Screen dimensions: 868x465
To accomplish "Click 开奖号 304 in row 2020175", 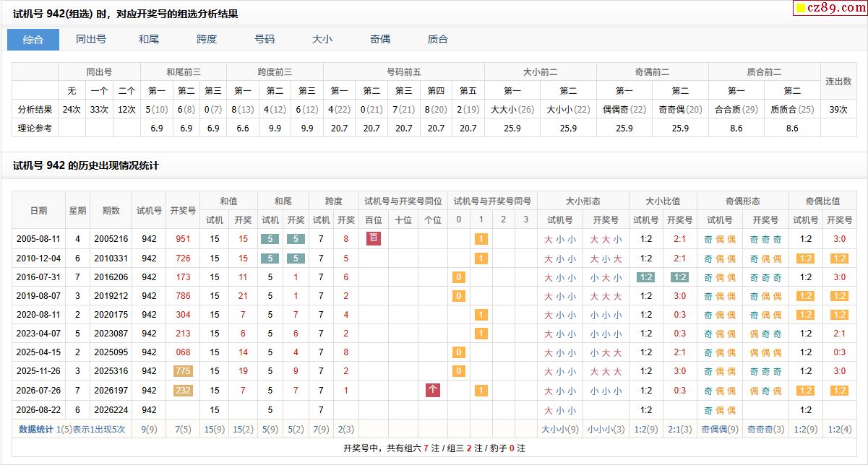I will [183, 315].
